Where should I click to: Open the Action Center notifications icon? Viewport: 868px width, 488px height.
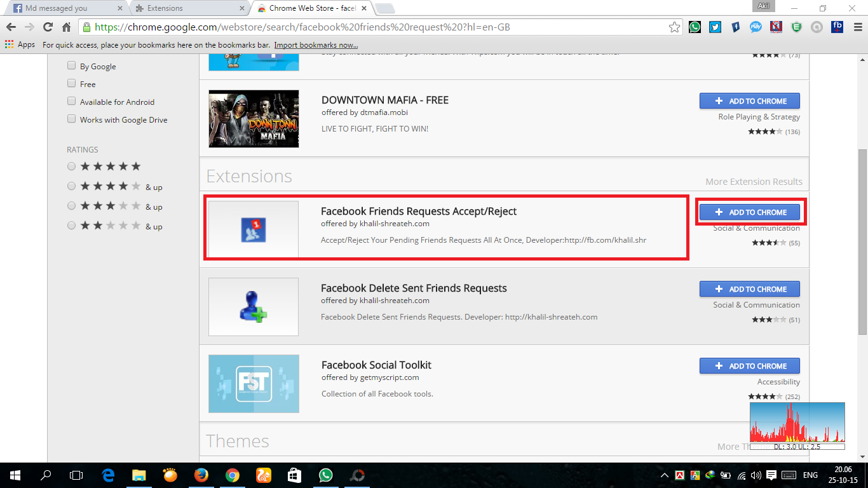771,475
